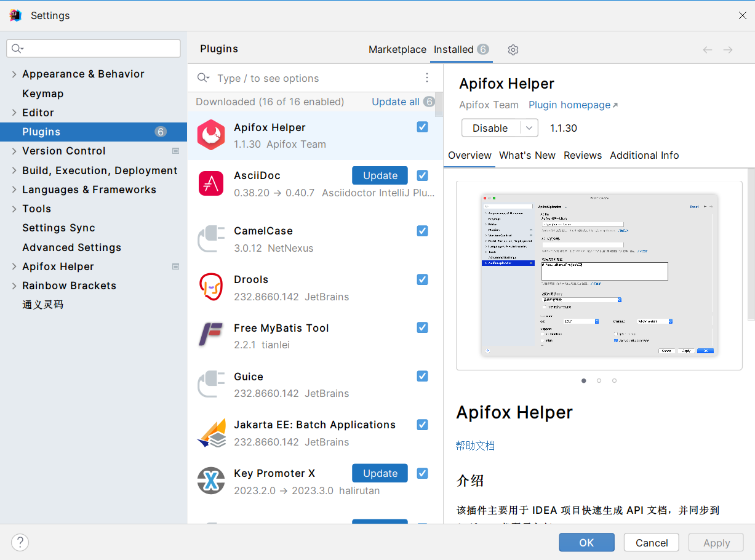
Task: Focus the plugin search field
Action: tap(314, 78)
